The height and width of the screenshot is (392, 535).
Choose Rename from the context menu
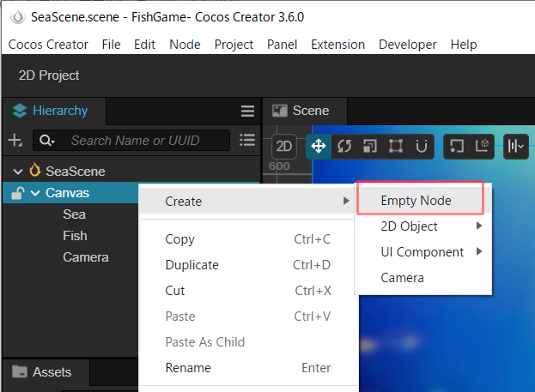tap(247, 368)
